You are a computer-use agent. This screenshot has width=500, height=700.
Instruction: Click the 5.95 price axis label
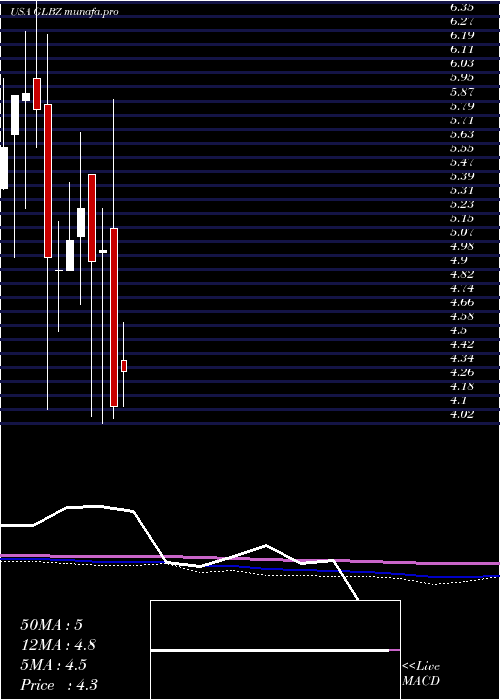(x=462, y=77)
